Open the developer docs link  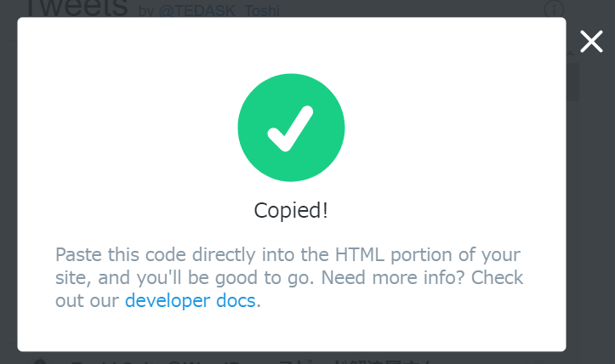190,300
